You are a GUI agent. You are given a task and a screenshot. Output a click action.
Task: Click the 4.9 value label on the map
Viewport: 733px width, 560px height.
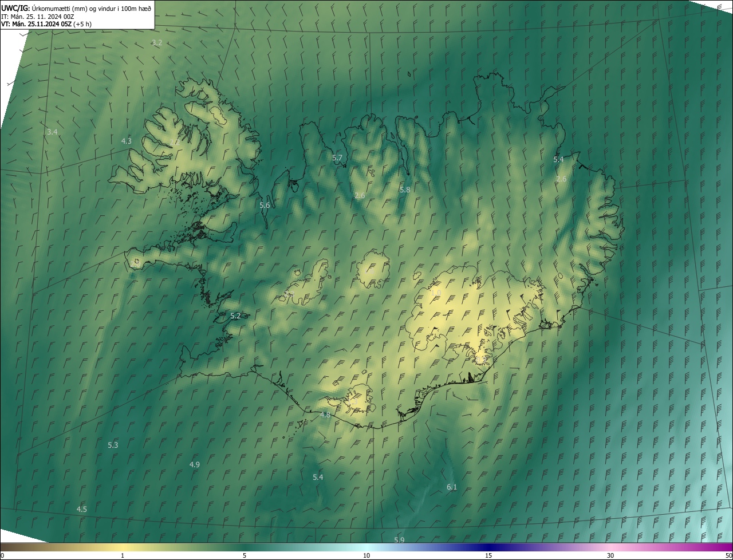click(x=195, y=464)
